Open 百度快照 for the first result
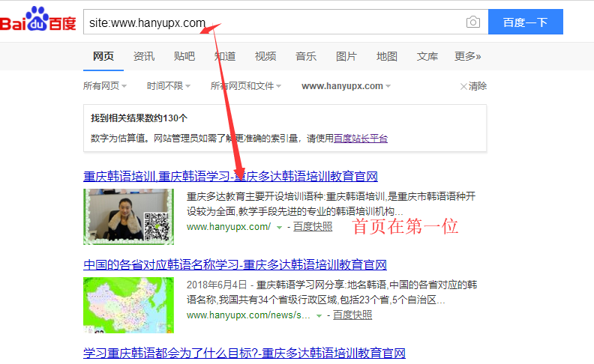 coord(313,227)
